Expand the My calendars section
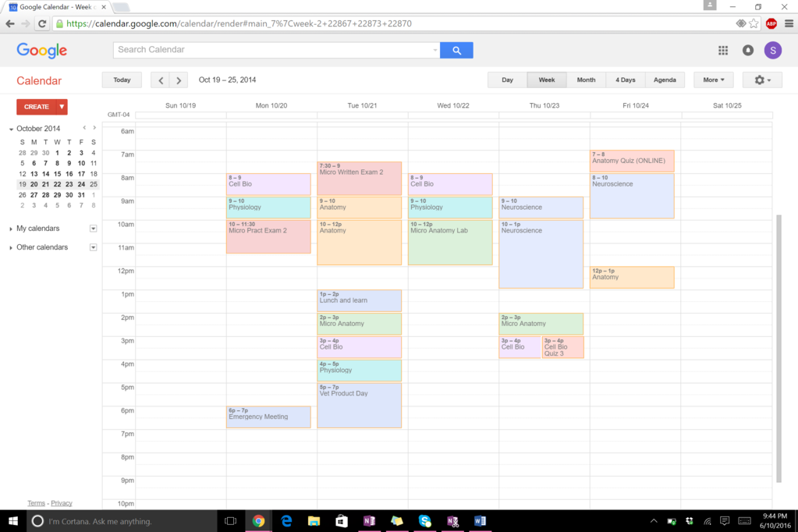The width and height of the screenshot is (798, 532). [11, 229]
